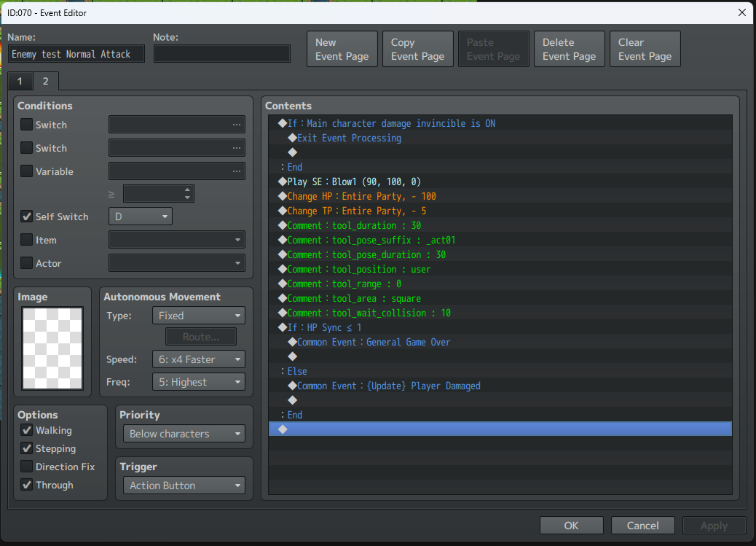
Task: Select Comment tool_pose_duration : 30 line
Action: point(500,254)
